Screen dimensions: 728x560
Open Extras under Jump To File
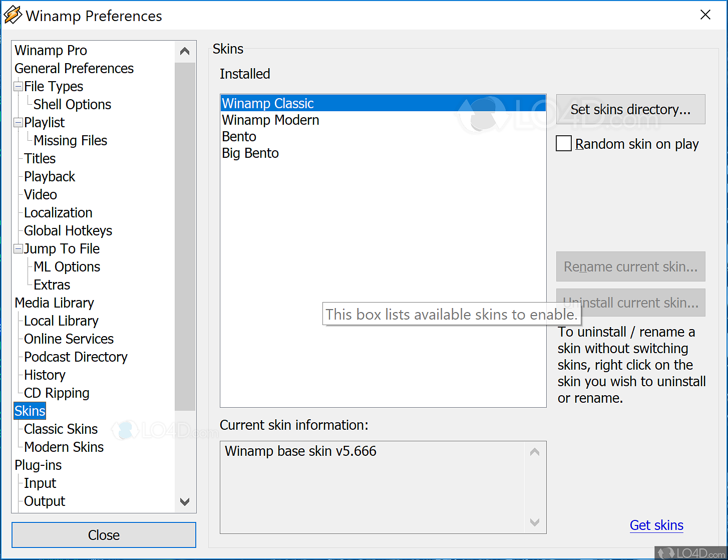coord(52,285)
